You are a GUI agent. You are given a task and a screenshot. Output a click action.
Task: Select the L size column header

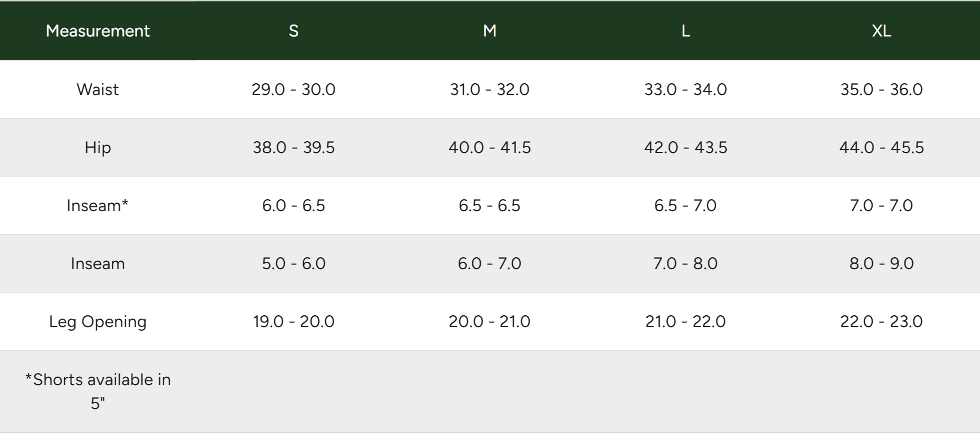point(685,31)
